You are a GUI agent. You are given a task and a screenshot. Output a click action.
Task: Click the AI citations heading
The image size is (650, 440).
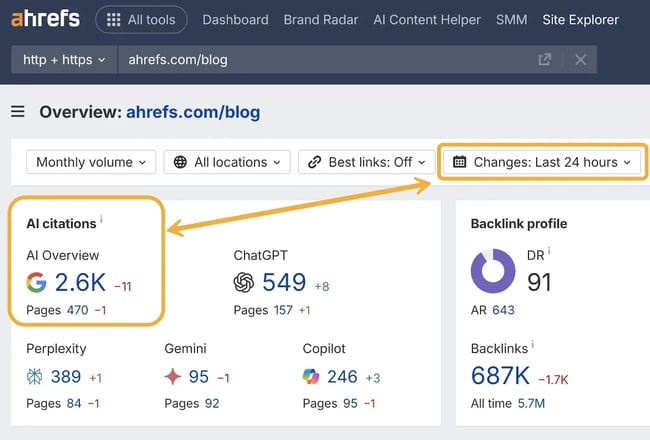click(x=61, y=224)
